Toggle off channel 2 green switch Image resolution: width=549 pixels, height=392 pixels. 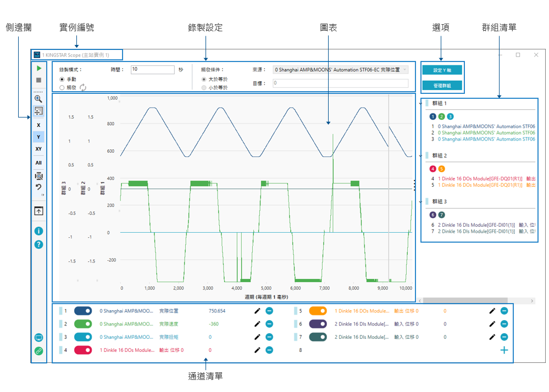click(x=83, y=324)
